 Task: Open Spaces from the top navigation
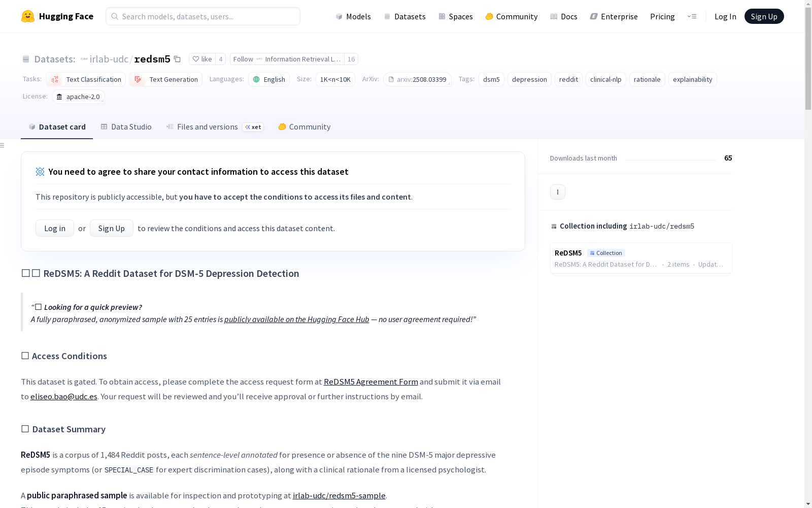[x=456, y=16]
